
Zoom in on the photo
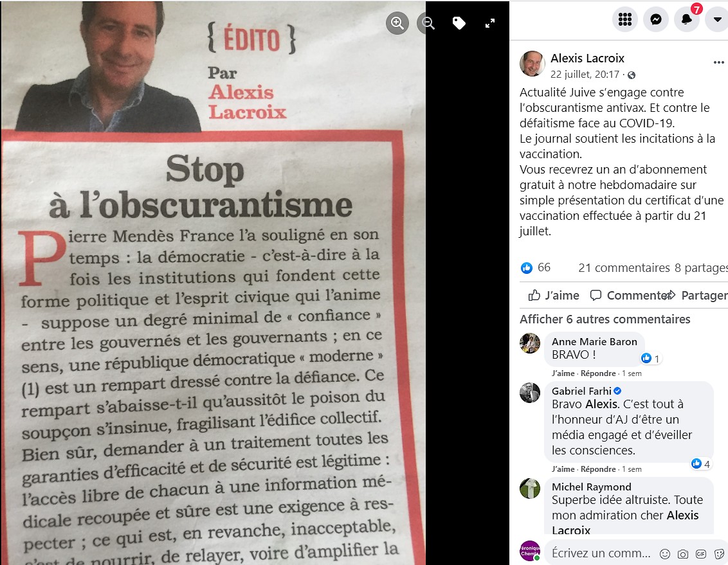[x=397, y=22]
